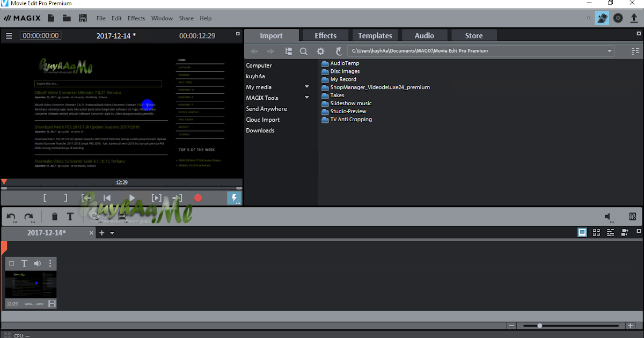The width and height of the screenshot is (644, 338).
Task: Switch to timeline view mode
Action: pyautogui.click(x=610, y=232)
